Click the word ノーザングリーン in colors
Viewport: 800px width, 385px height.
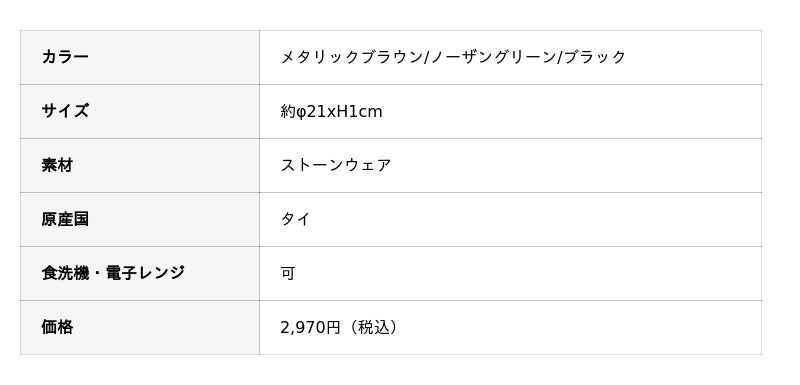[x=492, y=57]
